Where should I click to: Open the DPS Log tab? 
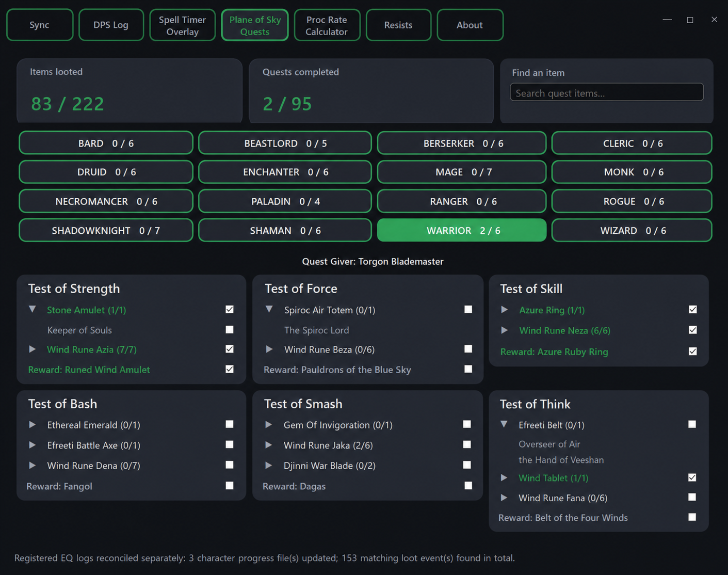(x=111, y=25)
